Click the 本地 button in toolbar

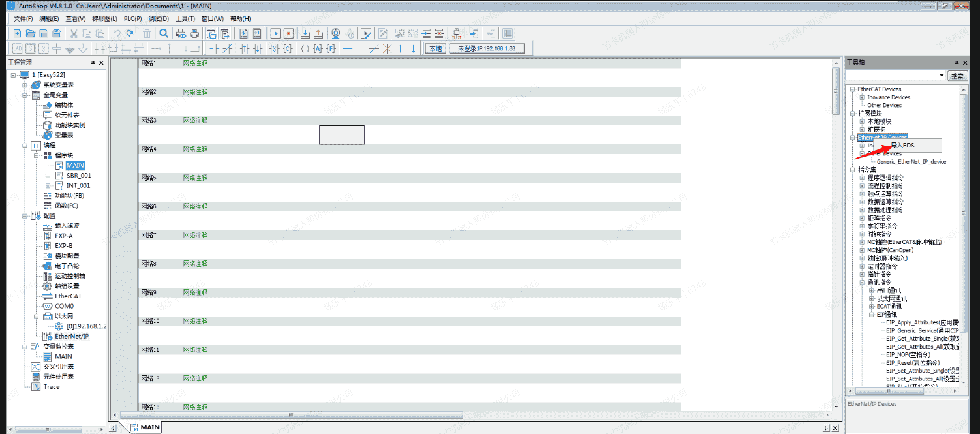[x=435, y=48]
